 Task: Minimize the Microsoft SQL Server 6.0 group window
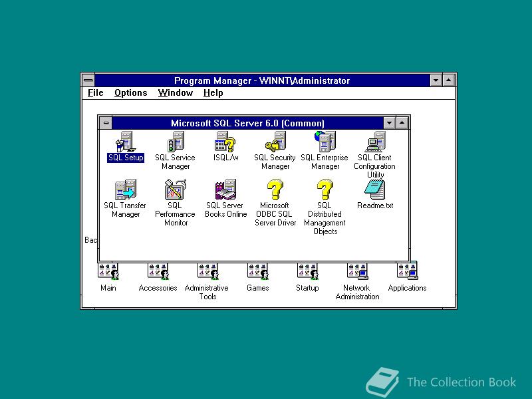tap(389, 123)
